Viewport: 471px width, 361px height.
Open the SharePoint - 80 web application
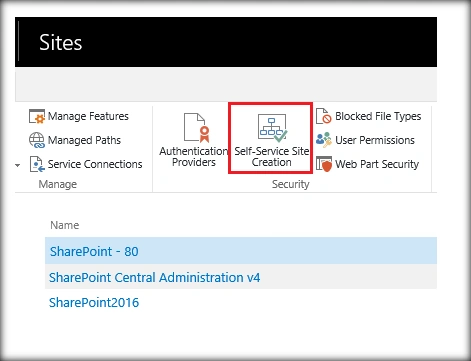coord(94,251)
